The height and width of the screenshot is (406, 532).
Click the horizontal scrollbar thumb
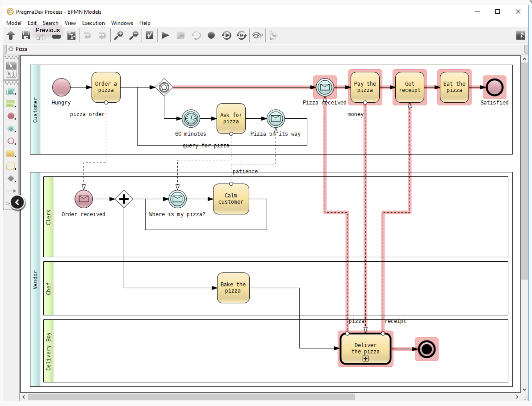coord(191,397)
